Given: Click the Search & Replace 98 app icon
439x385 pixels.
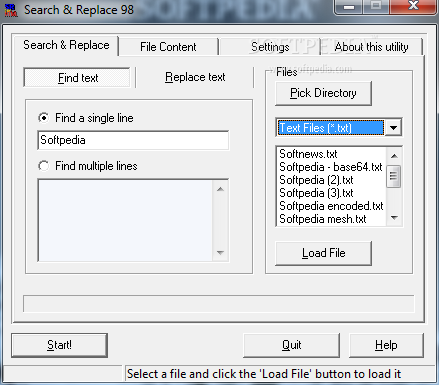Looking at the screenshot, I should 11,10.
